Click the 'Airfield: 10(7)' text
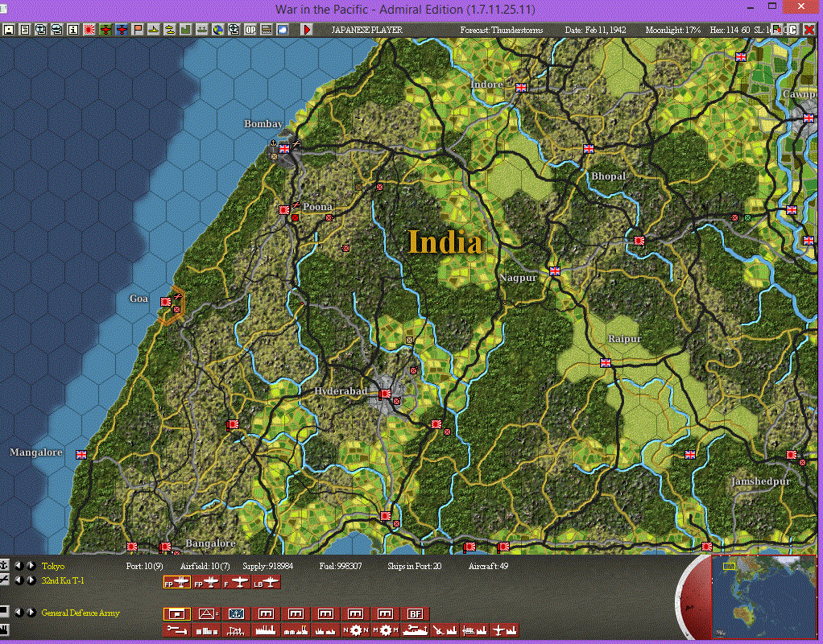The height and width of the screenshot is (644, 823). click(205, 566)
